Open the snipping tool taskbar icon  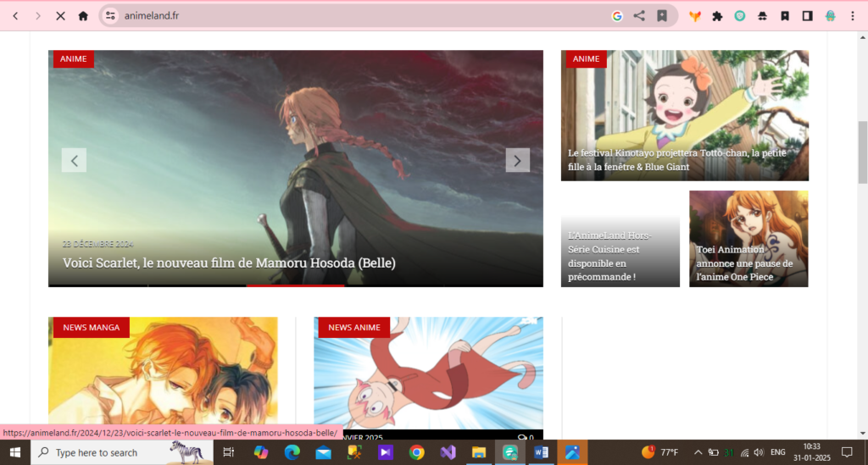tap(354, 452)
